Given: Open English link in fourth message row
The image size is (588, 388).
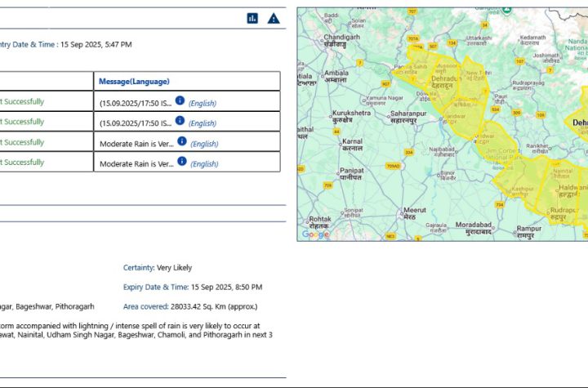Looking at the screenshot, I should (x=204, y=164).
